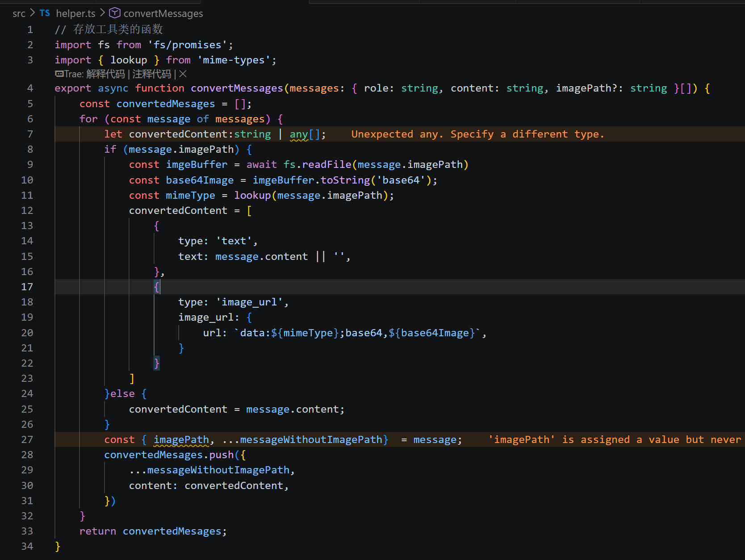Click '...messageWithoutImagePath' on line 29

pos(209,470)
